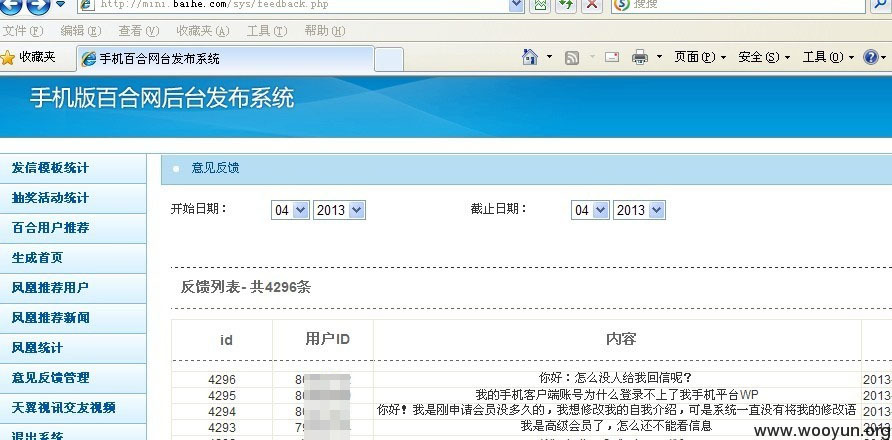The width and height of the screenshot is (892, 440).
Task: Click feedback id 4293 cell
Action: (222, 427)
